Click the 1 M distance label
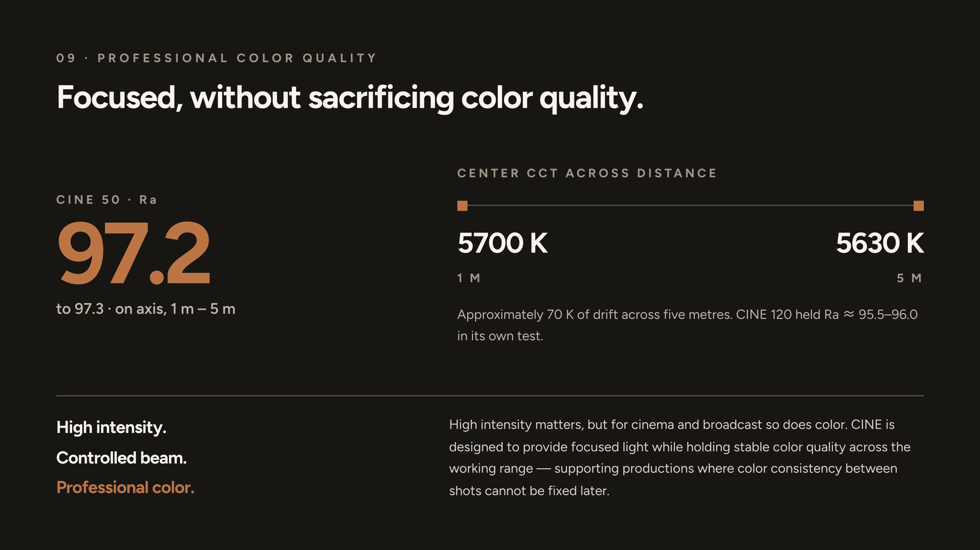 point(469,278)
